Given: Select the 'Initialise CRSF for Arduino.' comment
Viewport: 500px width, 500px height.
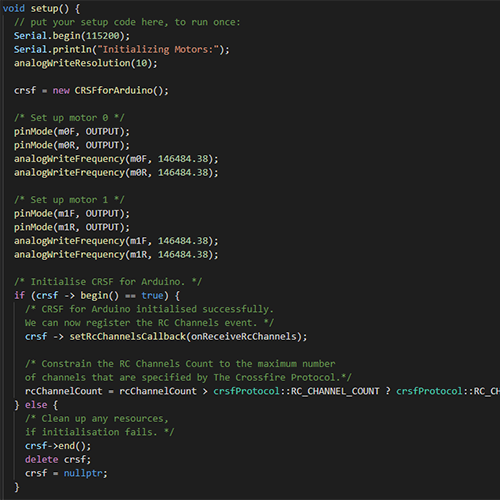Looking at the screenshot, I should click(108, 282).
